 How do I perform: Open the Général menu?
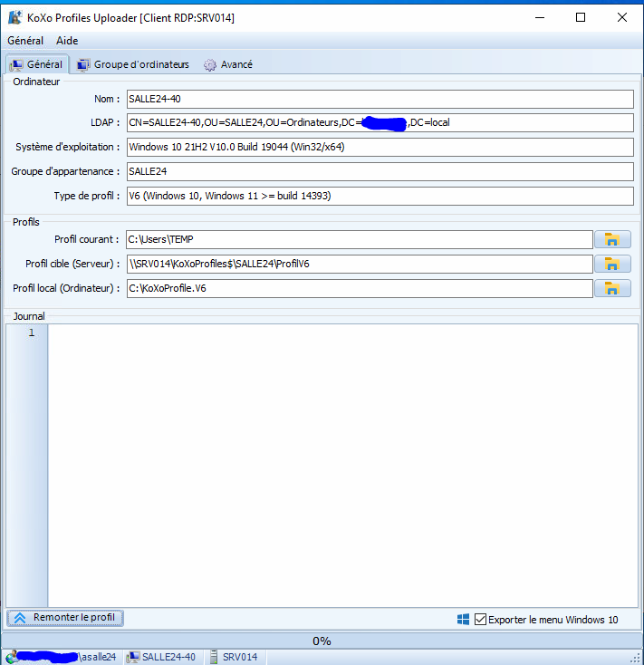[x=25, y=41]
